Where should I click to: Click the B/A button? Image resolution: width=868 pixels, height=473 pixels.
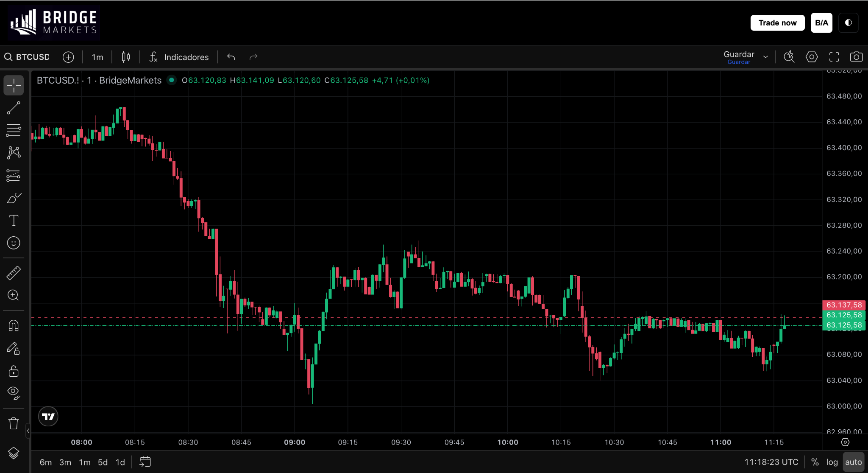(821, 23)
